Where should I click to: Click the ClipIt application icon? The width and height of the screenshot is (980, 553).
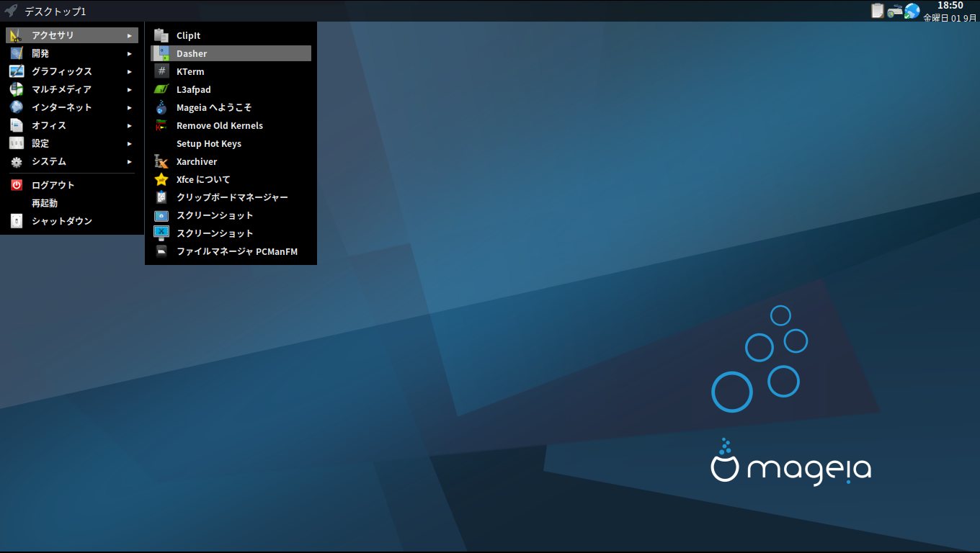(161, 35)
